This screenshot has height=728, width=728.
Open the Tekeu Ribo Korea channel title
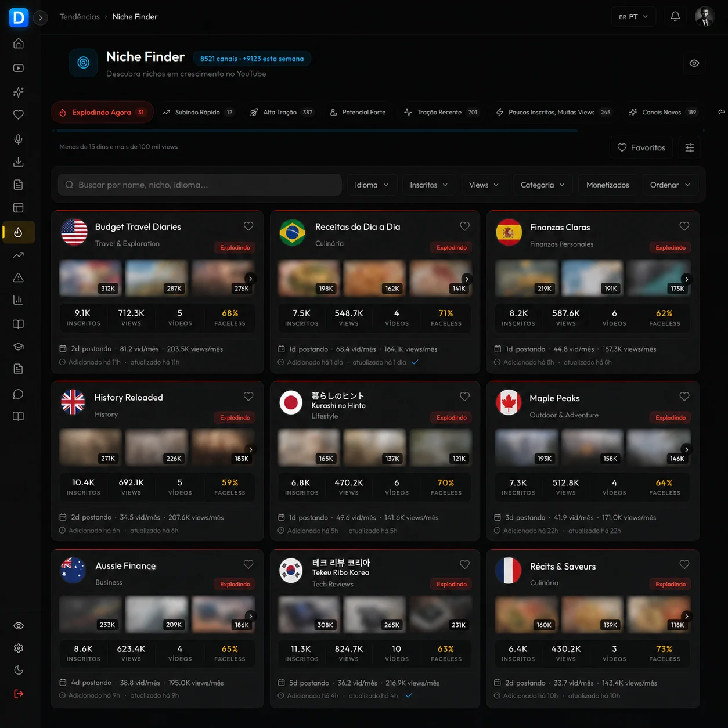click(x=341, y=572)
